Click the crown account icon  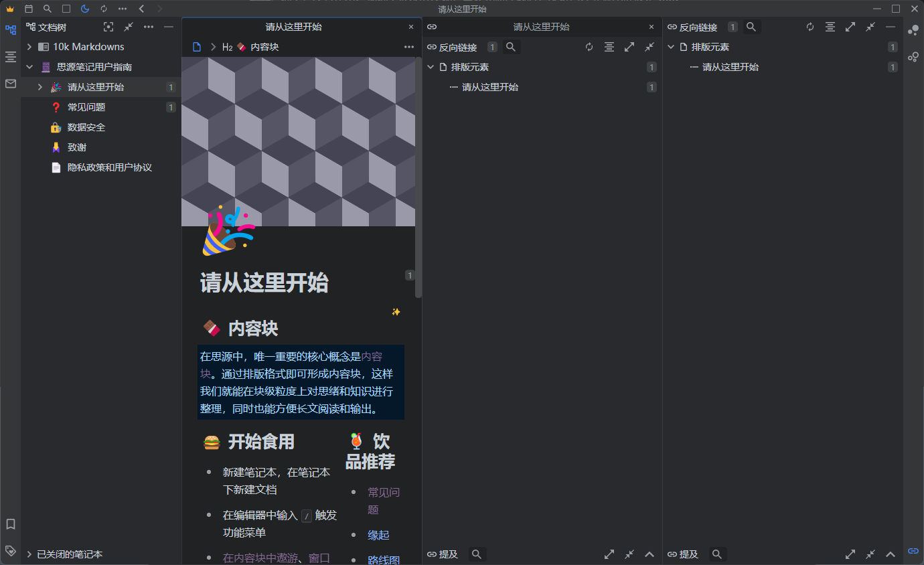9,9
